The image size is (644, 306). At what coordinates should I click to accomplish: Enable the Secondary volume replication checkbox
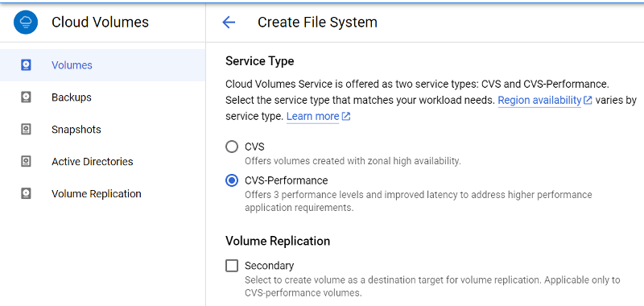tap(232, 267)
